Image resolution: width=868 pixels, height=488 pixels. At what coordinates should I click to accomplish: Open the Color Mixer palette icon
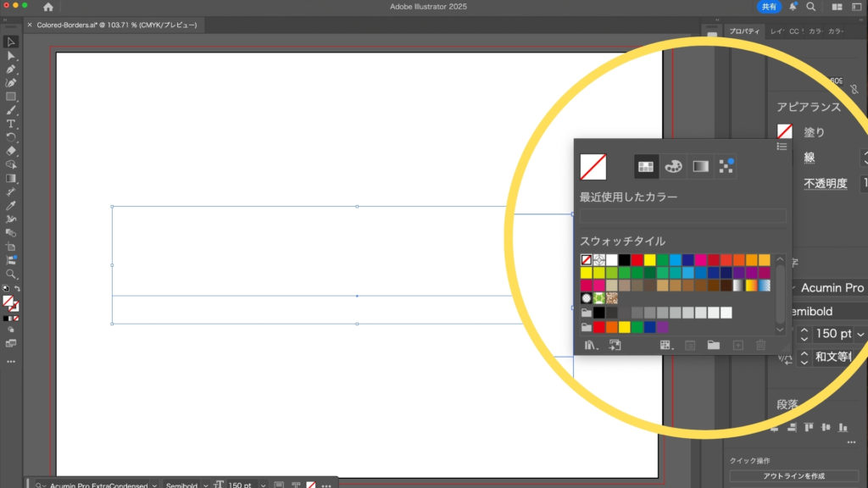point(673,166)
